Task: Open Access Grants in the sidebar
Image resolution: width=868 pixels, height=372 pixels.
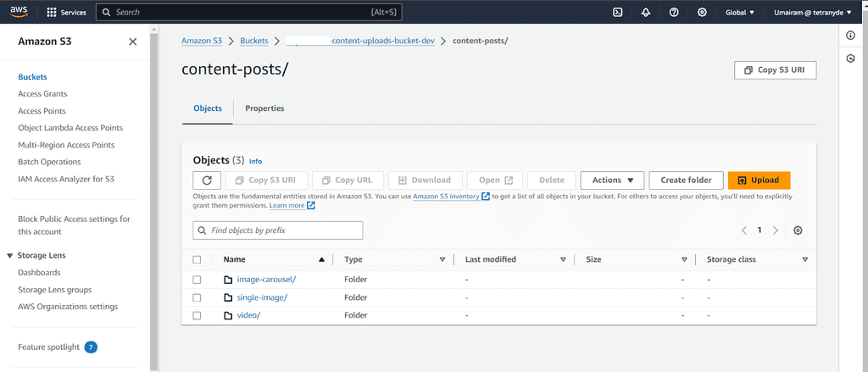Action: coord(42,93)
